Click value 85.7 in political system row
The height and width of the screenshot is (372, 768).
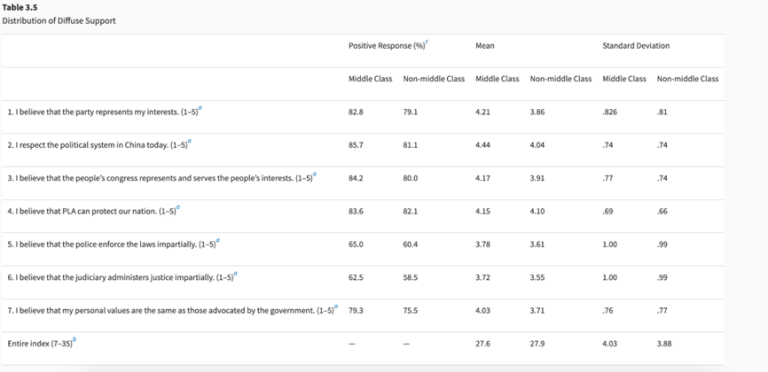[356, 145]
